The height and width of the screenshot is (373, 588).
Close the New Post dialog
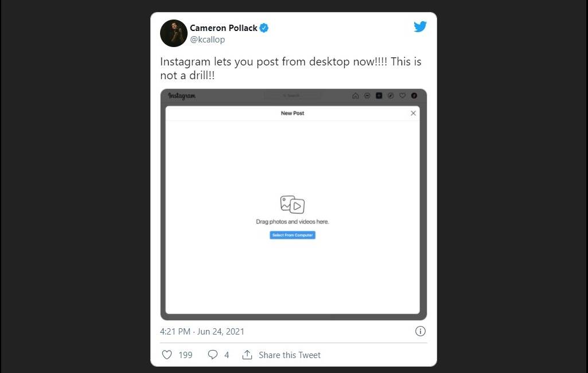[x=413, y=113]
